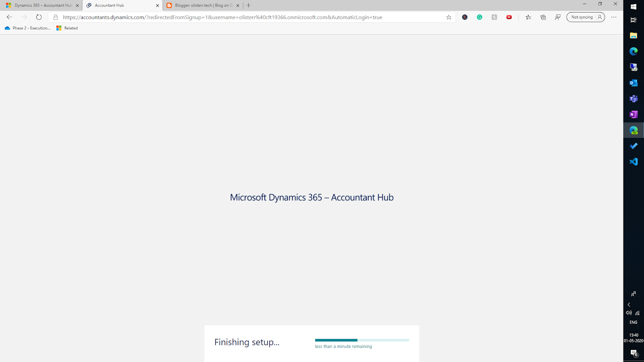Click the gray extension icon

(494, 17)
